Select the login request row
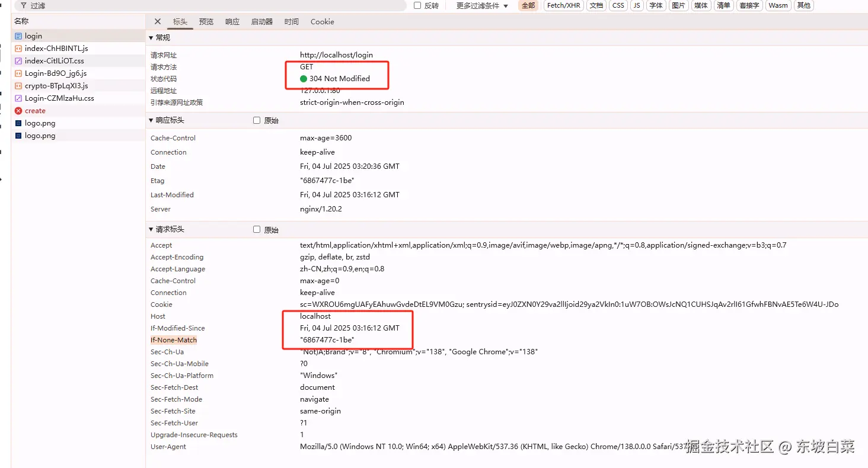 79,36
